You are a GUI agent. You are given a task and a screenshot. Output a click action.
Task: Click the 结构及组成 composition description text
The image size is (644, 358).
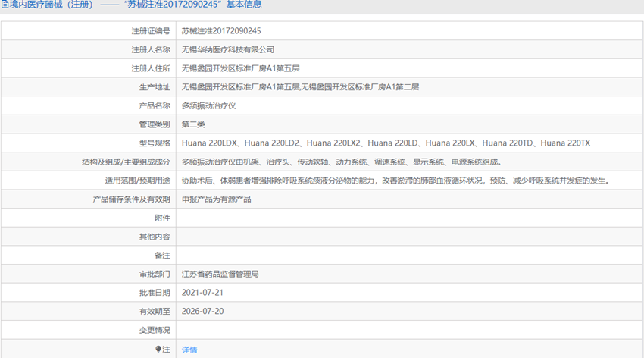[342, 162]
